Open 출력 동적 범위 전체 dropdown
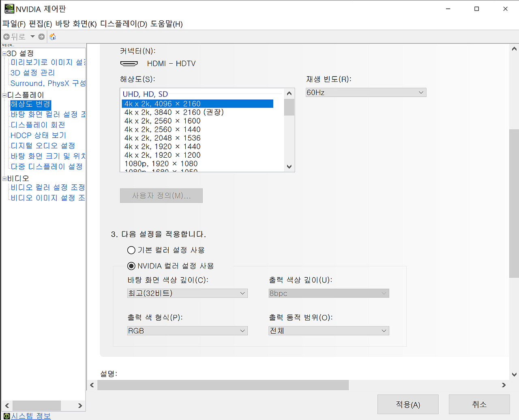Screen dimensions: 519x420 click(x=329, y=331)
